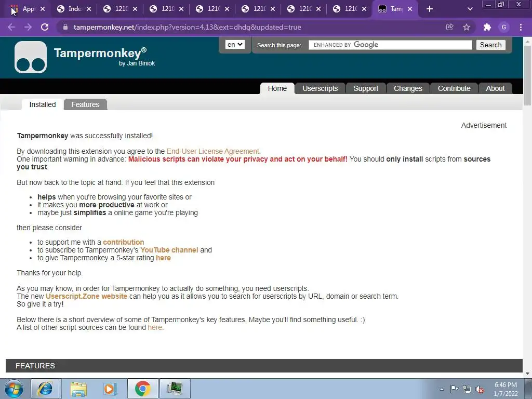Open Chrome three-dot menu
Image resolution: width=532 pixels, height=399 pixels.
point(521,27)
